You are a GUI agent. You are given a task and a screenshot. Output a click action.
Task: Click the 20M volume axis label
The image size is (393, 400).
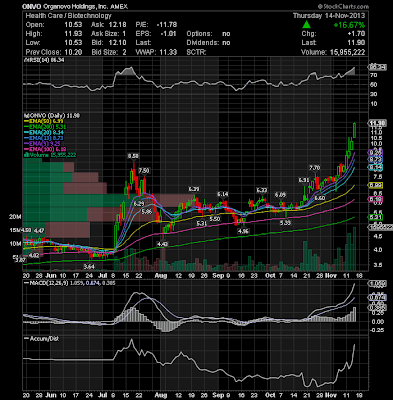coord(15,217)
